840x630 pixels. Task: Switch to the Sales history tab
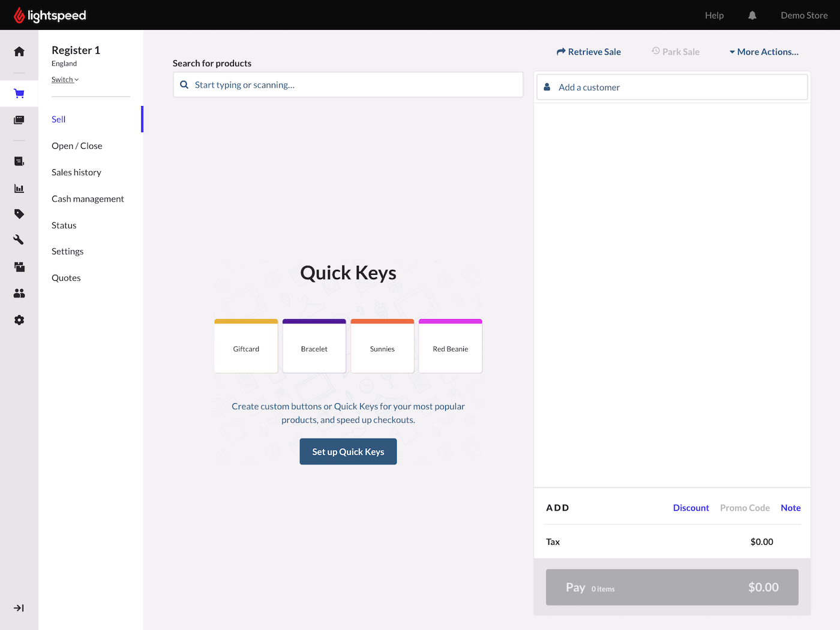[x=76, y=172]
